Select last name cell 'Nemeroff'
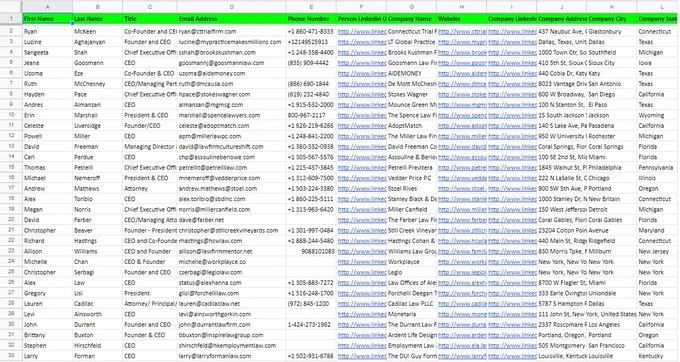This screenshot has width=680, height=362. pyautogui.click(x=98, y=178)
